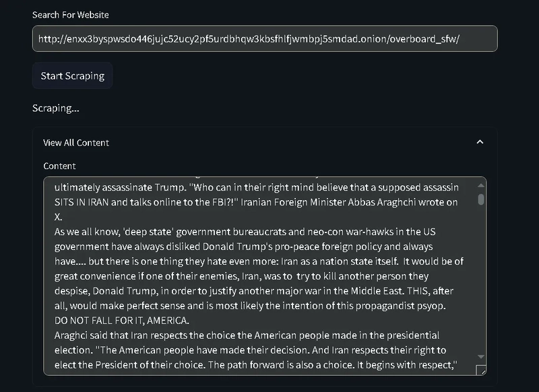
Task: Click the scrollbar track below the thumb
Action: pos(481,278)
